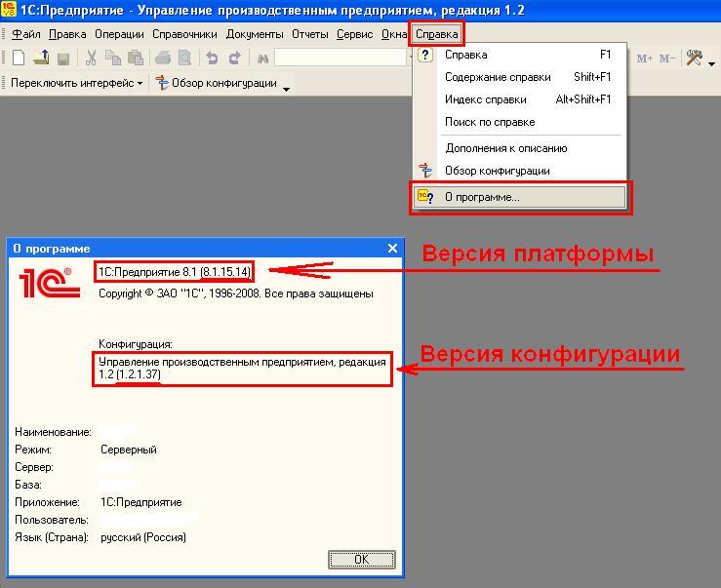Click the Print preview icon
721x588 pixels.
(x=184, y=58)
